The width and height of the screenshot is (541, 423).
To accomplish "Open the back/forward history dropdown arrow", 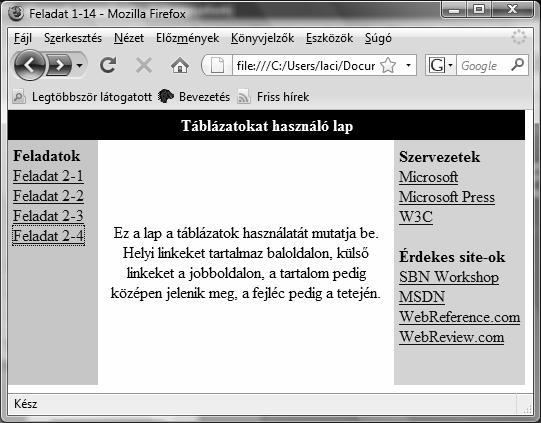I will [79, 65].
